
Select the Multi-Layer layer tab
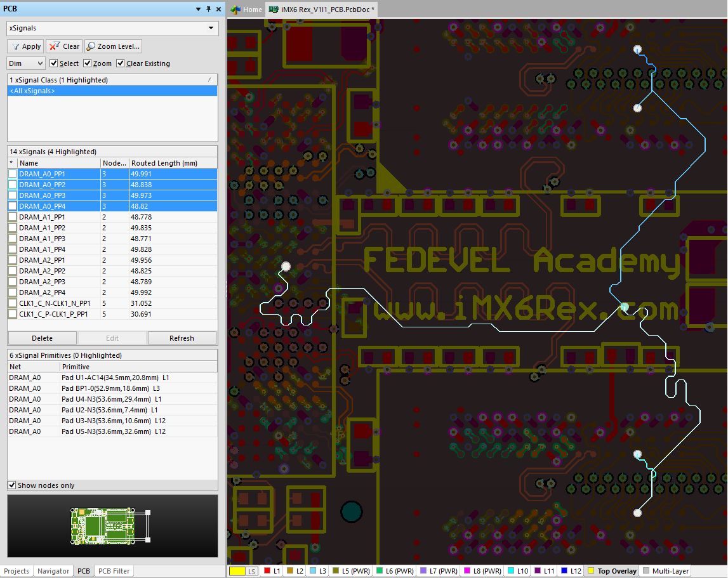tap(666, 571)
